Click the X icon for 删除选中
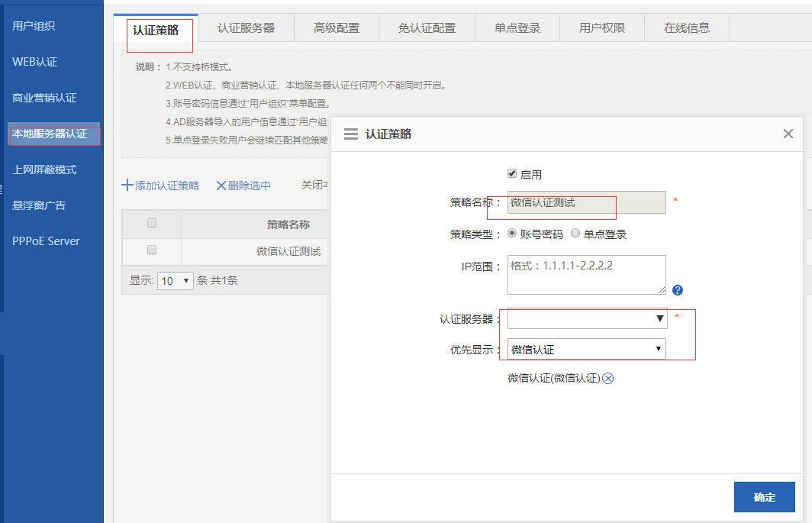Screen dimensions: 812x523 pos(221,186)
